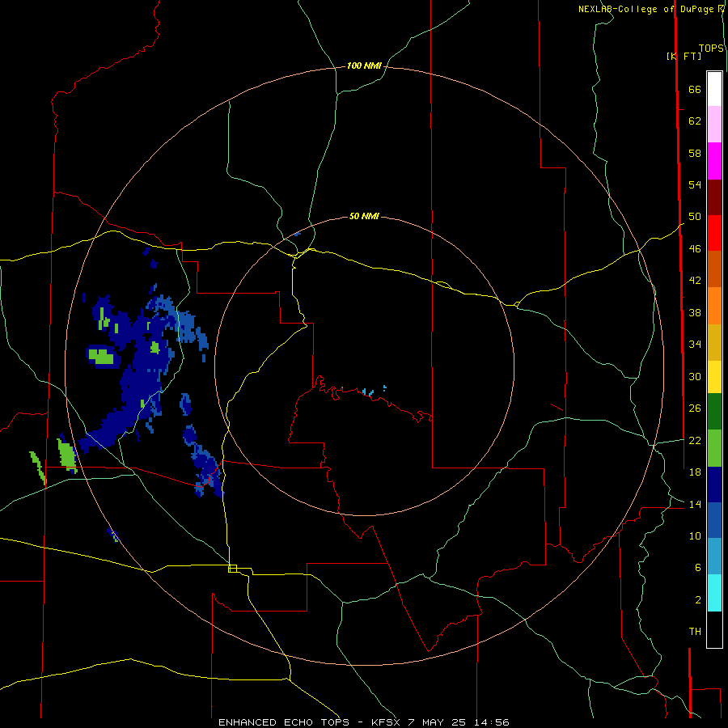The height and width of the screenshot is (728, 728).
Task: Click the 62 legend value
Action: 695,121
